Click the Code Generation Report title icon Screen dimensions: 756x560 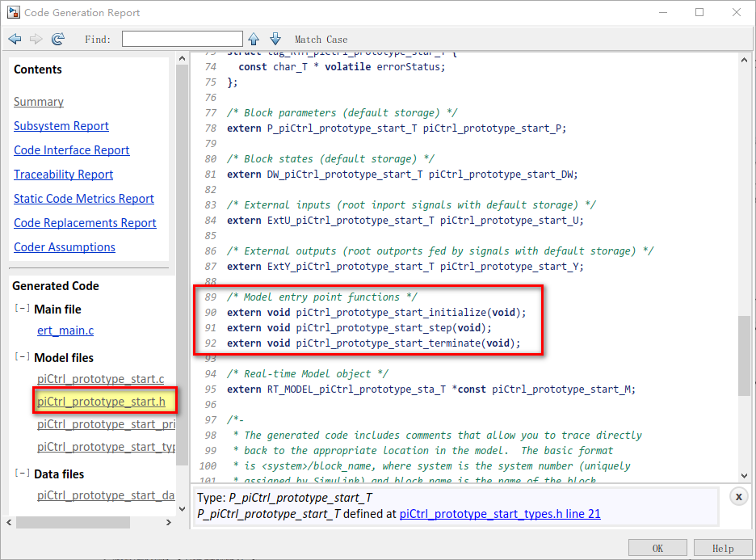point(14,12)
